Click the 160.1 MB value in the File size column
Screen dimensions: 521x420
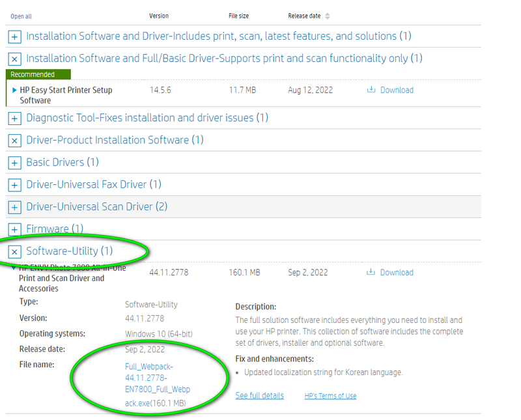click(244, 272)
